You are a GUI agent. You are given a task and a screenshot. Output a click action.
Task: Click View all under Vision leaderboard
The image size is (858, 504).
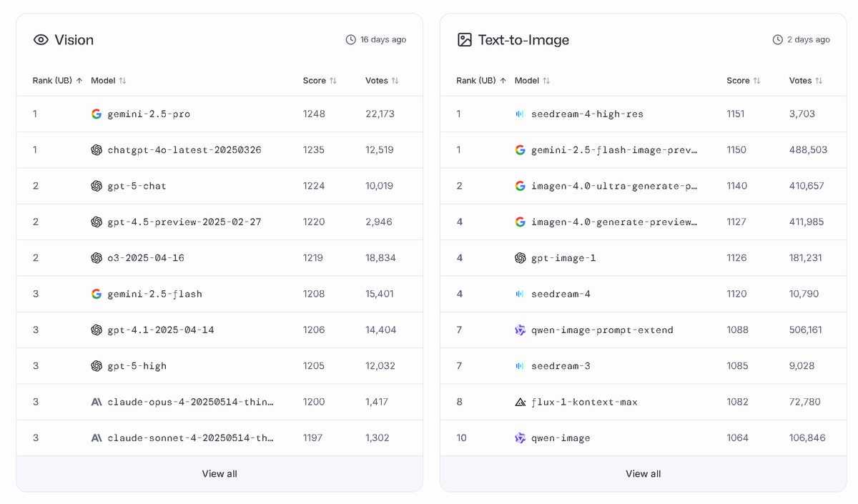point(220,474)
